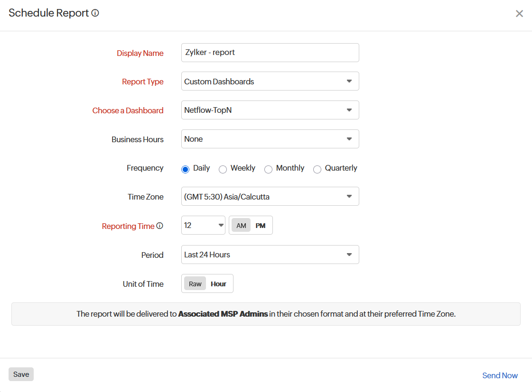
Task: Click inside the Display Name field
Action: click(270, 53)
